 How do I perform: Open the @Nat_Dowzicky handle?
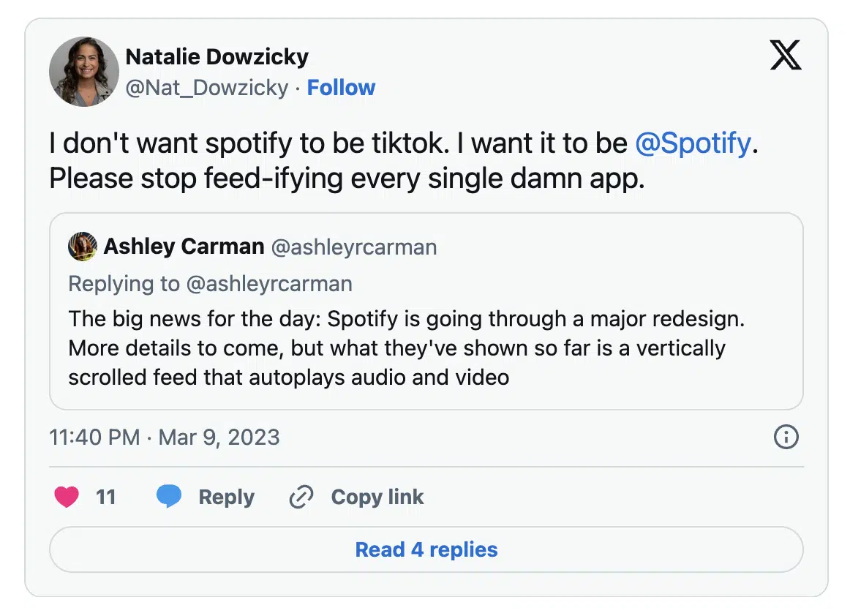pos(207,88)
